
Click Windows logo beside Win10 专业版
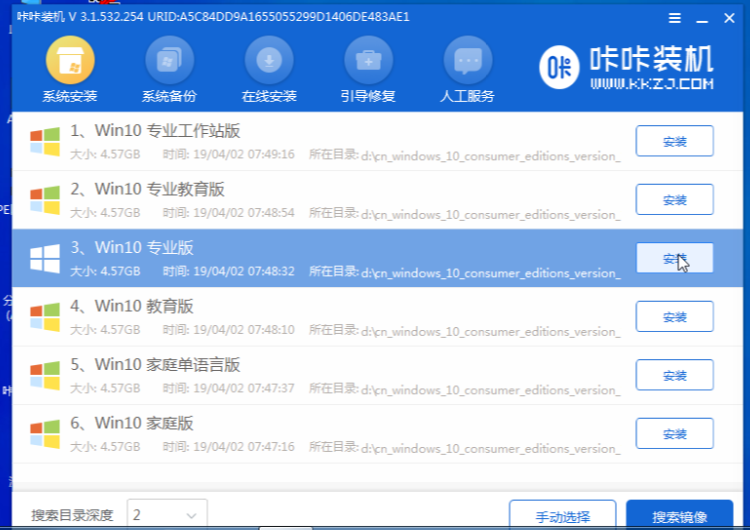click(44, 259)
